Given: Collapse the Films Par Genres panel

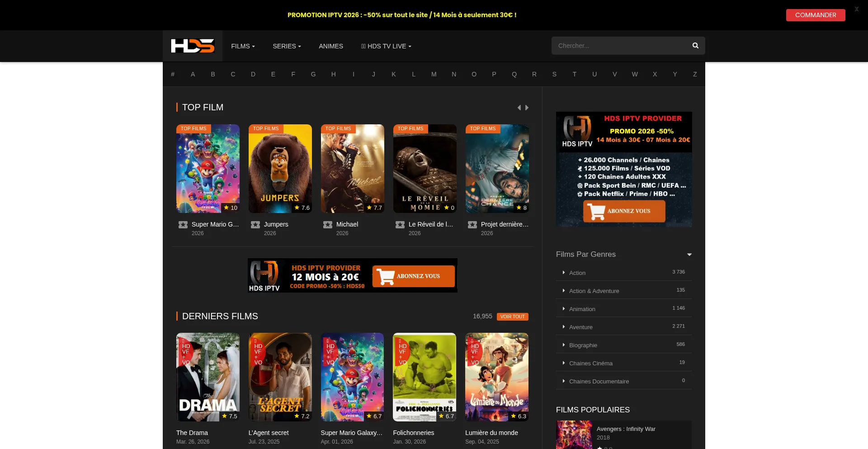Looking at the screenshot, I should point(689,255).
